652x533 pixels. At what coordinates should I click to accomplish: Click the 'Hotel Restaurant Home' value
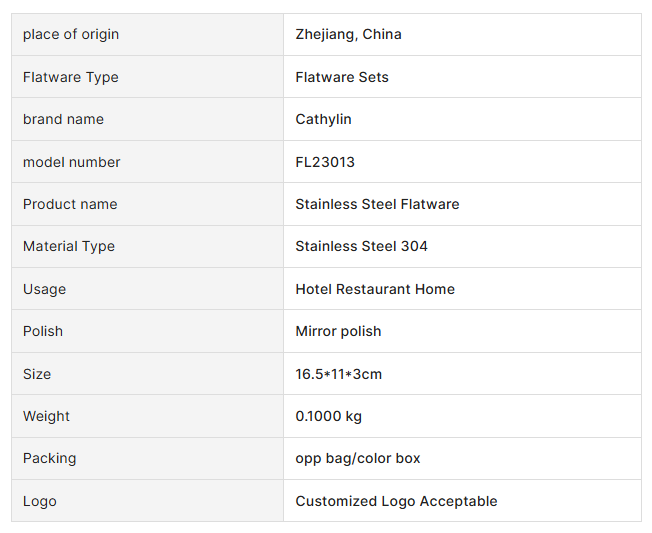(x=375, y=289)
